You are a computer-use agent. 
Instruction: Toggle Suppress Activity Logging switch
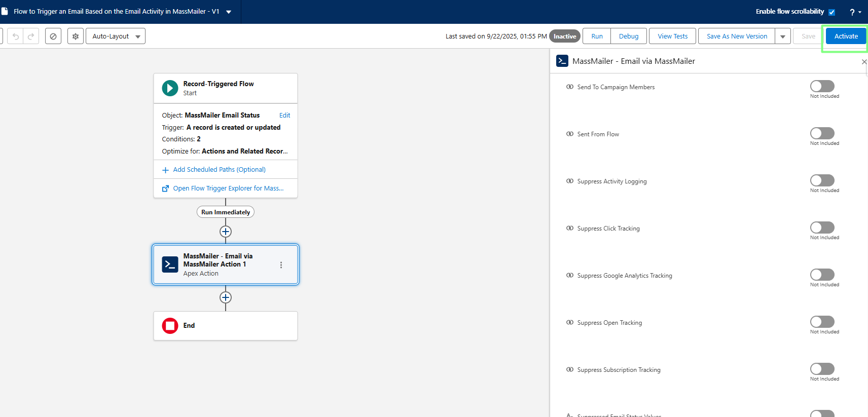pyautogui.click(x=822, y=180)
